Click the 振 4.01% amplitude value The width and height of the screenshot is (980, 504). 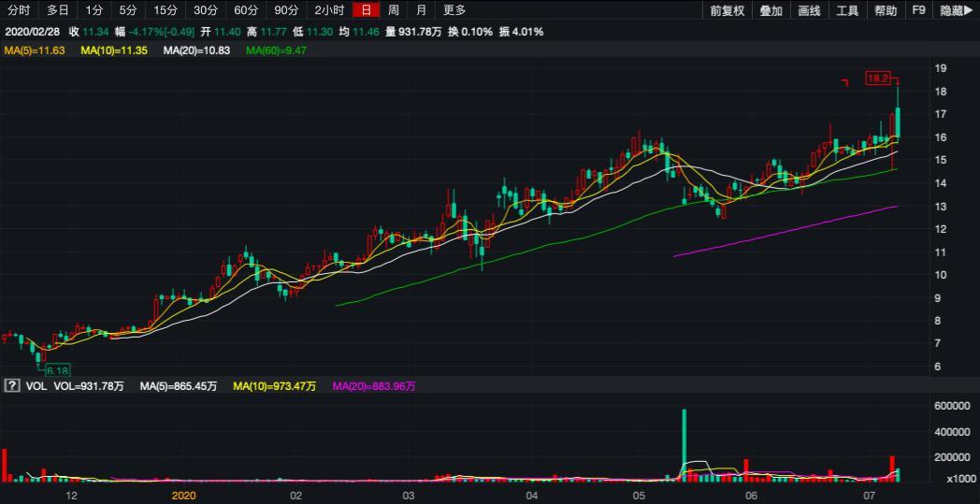(521, 32)
